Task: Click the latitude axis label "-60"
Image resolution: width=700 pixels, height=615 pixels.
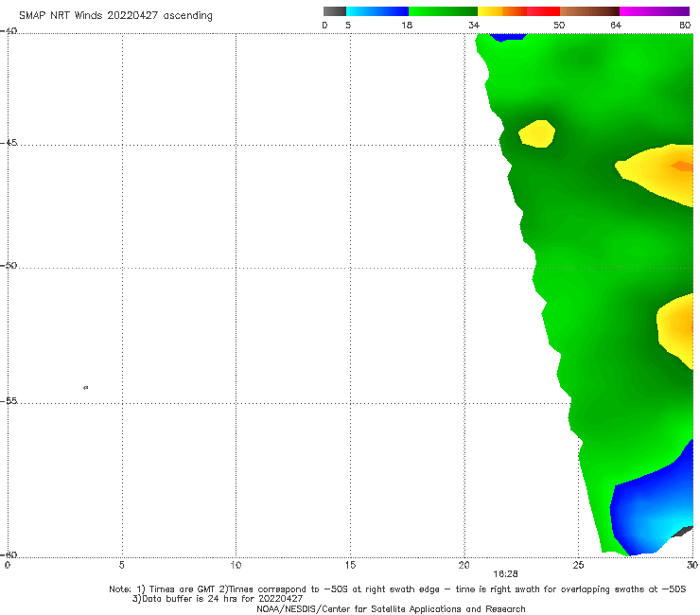Action: point(9,554)
